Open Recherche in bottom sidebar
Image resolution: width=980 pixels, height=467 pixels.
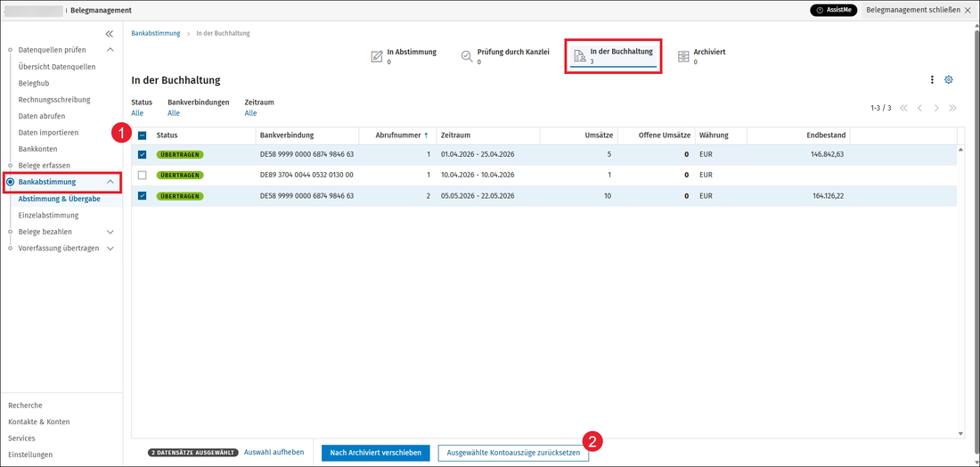[25, 406]
